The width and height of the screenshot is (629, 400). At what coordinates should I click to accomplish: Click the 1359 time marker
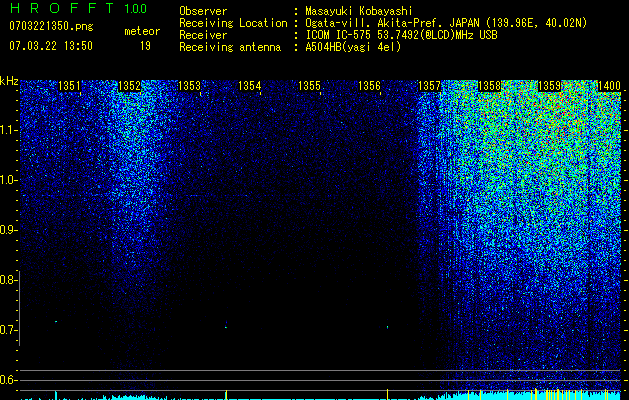pyautogui.click(x=550, y=86)
